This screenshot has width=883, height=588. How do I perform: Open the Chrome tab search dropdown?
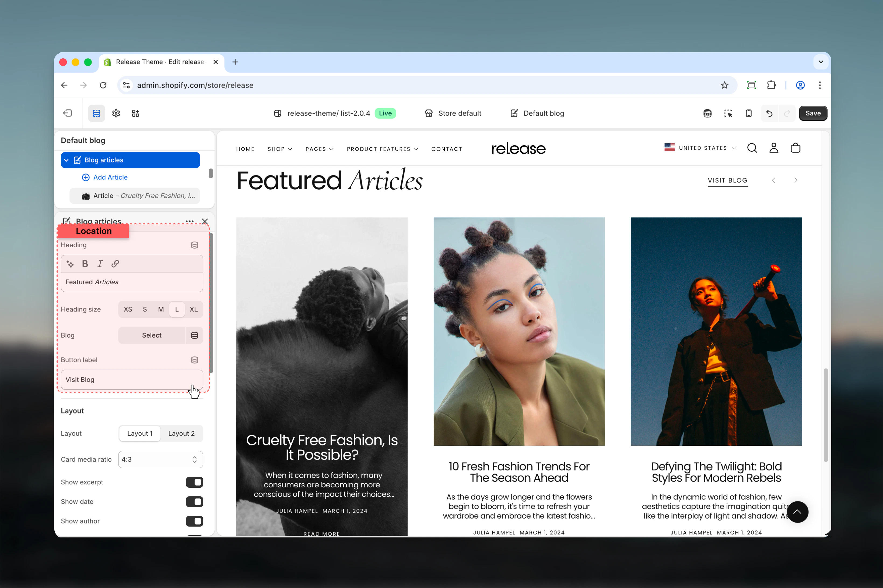point(821,62)
